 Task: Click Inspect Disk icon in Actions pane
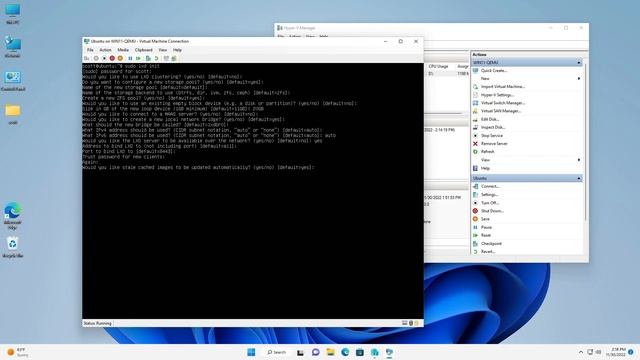[475, 127]
